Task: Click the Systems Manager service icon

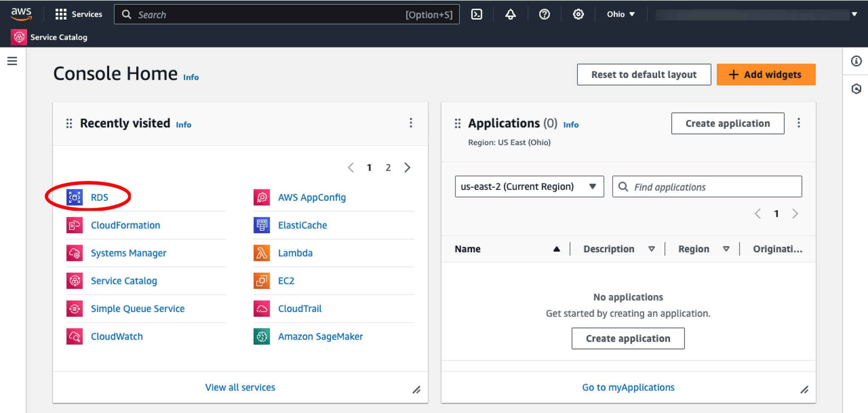Action: pyautogui.click(x=75, y=253)
